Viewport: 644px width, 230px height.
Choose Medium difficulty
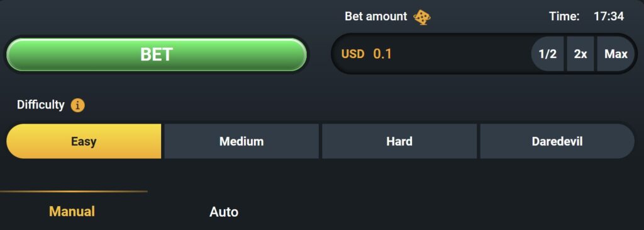tap(241, 142)
